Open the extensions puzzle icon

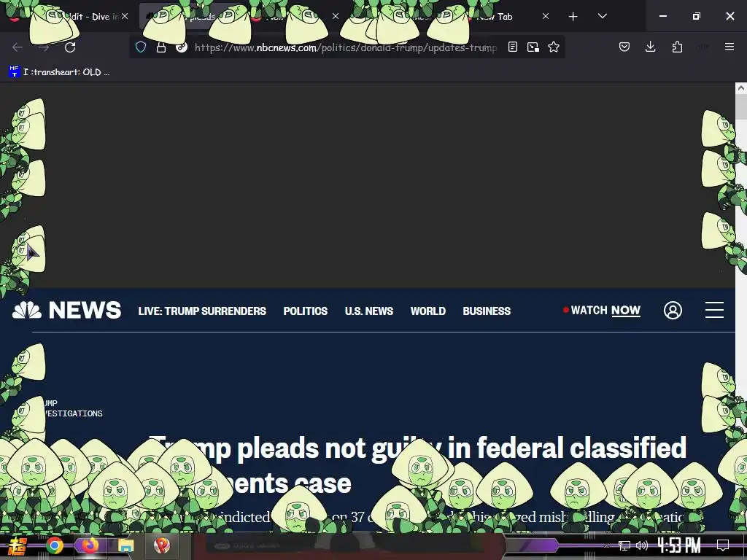[x=677, y=47]
